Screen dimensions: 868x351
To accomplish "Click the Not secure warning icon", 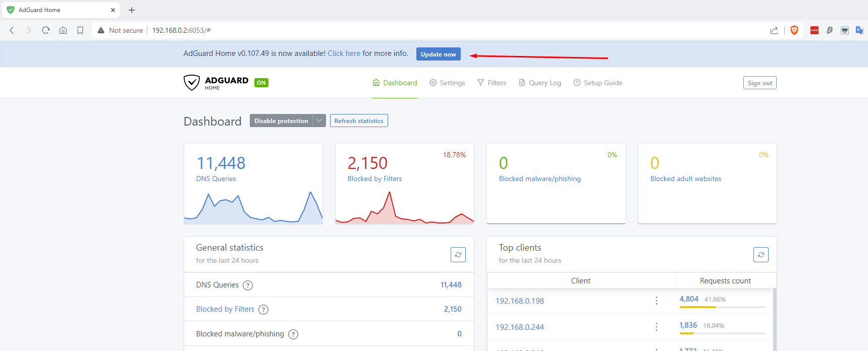I will pos(101,30).
